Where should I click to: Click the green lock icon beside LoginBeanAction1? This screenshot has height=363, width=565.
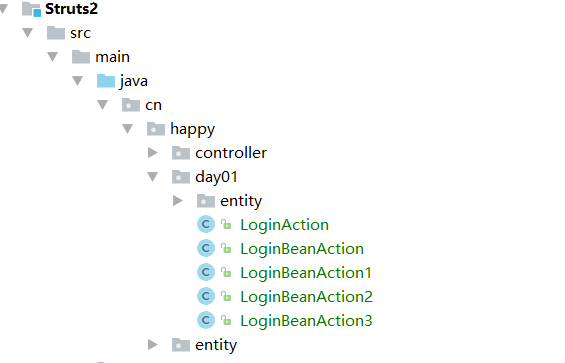226,272
